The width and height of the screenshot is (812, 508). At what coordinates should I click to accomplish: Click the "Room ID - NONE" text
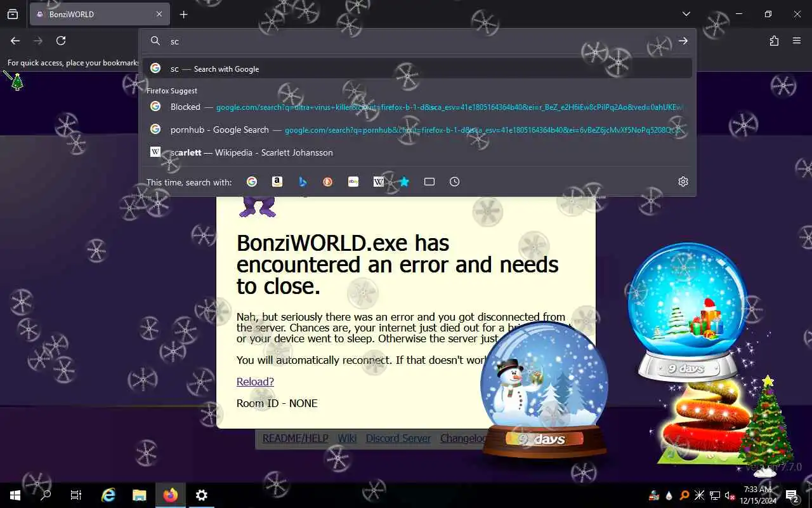coord(277,403)
